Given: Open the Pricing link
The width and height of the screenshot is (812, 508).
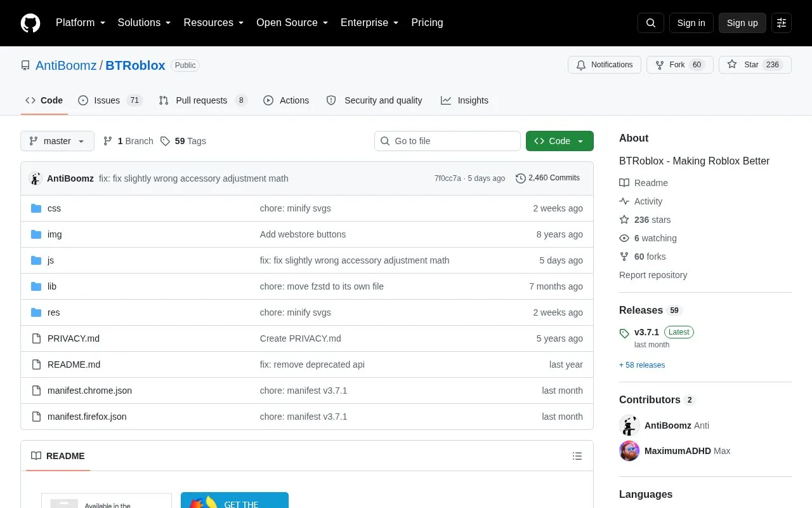Looking at the screenshot, I should click(427, 23).
